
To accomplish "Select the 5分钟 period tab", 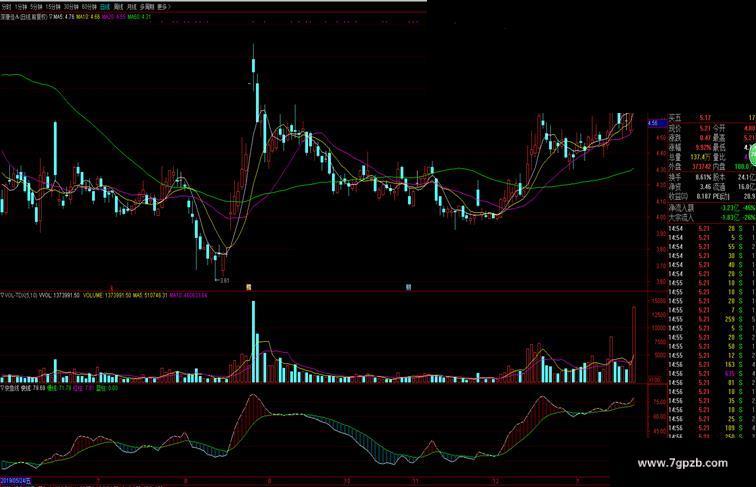I will pyautogui.click(x=36, y=7).
